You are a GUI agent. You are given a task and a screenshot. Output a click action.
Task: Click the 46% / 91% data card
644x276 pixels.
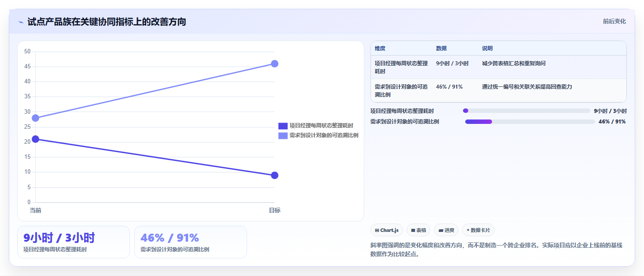(191, 242)
